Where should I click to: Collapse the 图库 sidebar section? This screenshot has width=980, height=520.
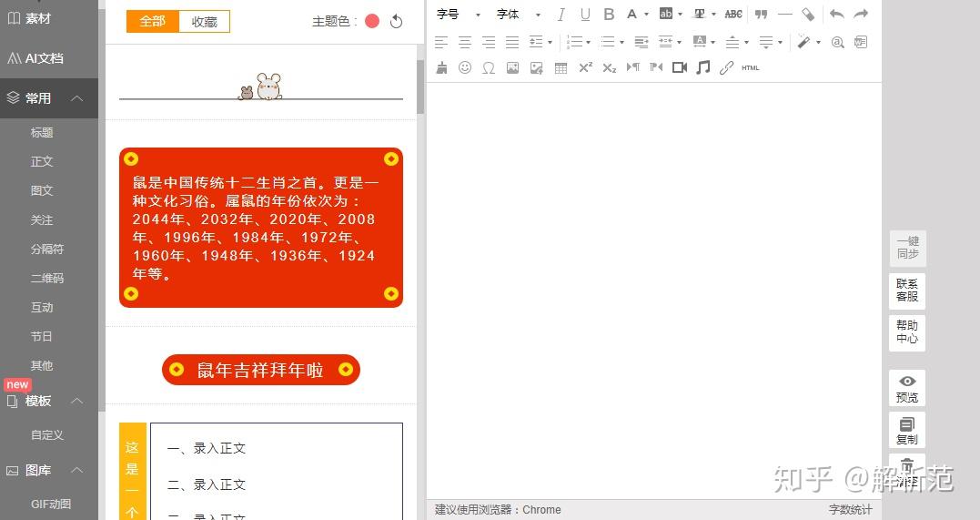(x=76, y=471)
